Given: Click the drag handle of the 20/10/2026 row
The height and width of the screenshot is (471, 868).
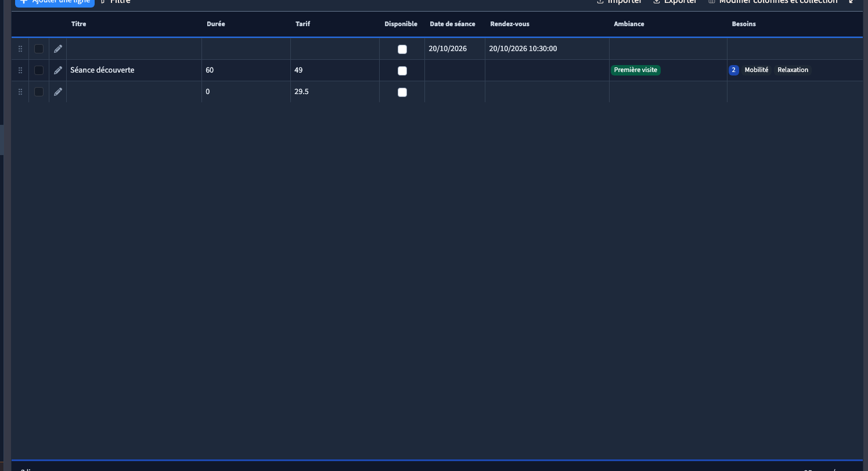Looking at the screenshot, I should tap(20, 49).
